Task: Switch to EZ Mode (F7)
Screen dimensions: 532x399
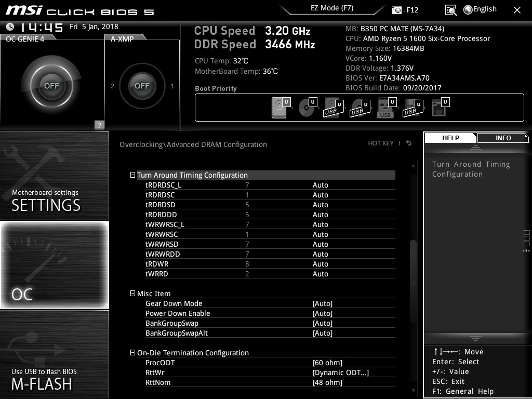Action: tap(332, 8)
